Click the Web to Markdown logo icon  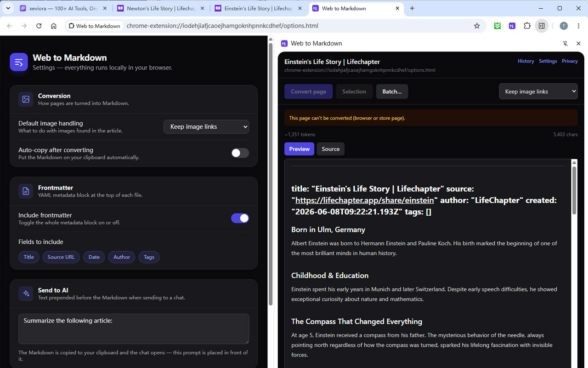point(19,62)
